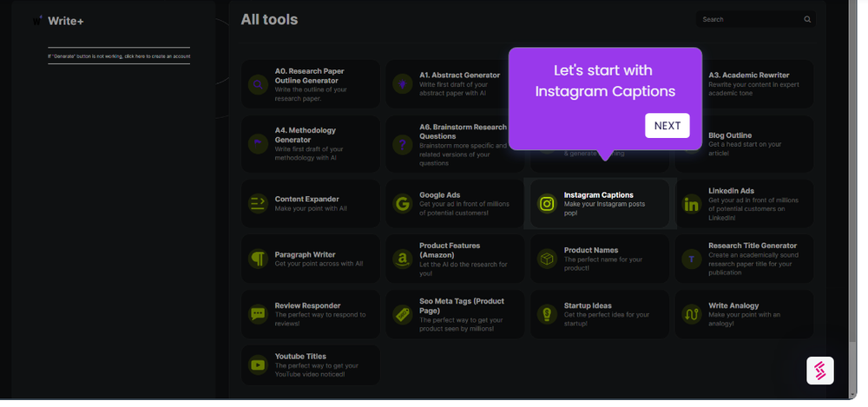Click the chat bubble icon on Review Responder
868x407 pixels.
coord(258,314)
